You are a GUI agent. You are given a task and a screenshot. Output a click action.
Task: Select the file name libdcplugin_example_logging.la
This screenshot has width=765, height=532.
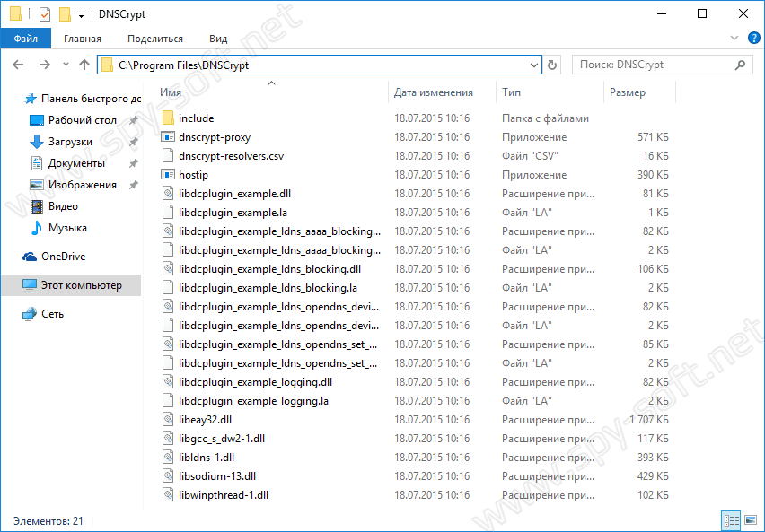[x=253, y=401]
